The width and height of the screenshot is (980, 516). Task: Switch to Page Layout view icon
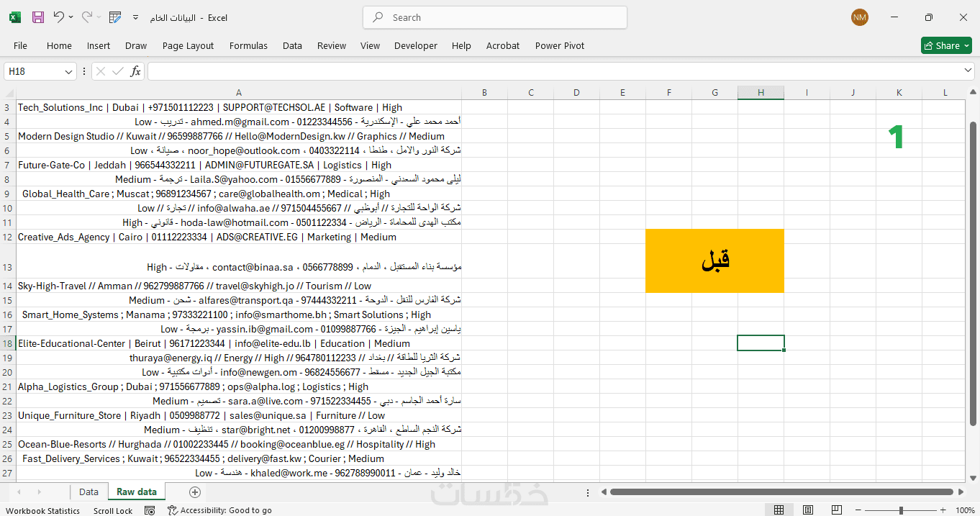[808, 510]
